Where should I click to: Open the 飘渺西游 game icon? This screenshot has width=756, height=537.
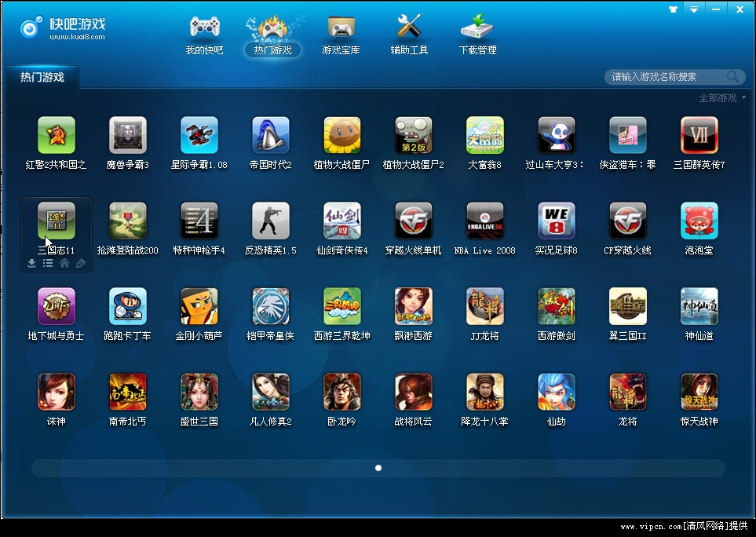413,306
